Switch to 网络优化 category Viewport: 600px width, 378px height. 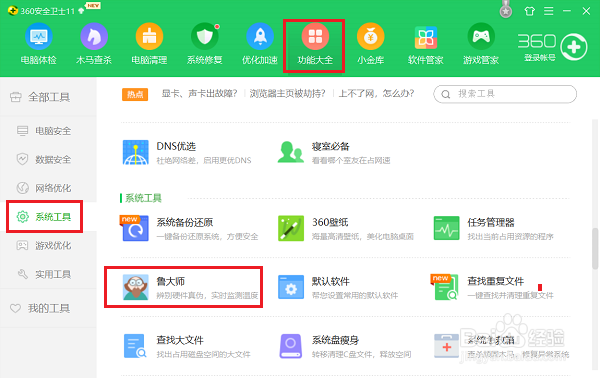click(48, 188)
